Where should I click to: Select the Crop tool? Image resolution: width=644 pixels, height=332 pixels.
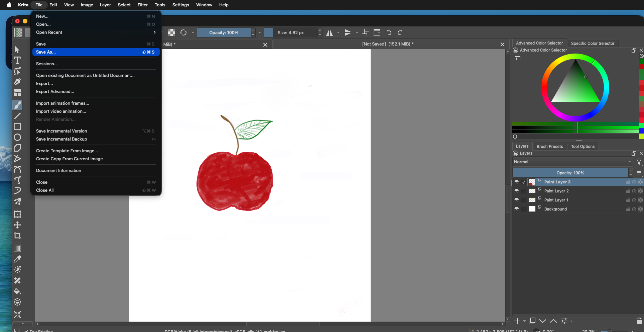point(17,236)
